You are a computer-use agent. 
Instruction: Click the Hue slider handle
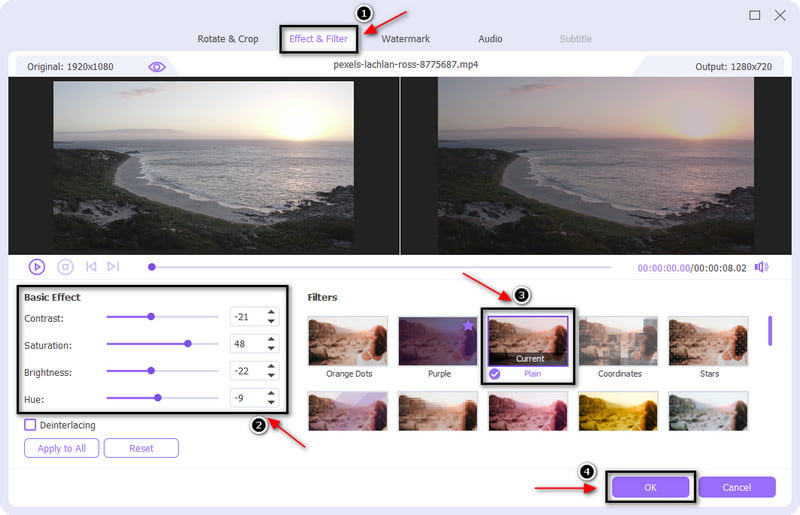click(158, 398)
